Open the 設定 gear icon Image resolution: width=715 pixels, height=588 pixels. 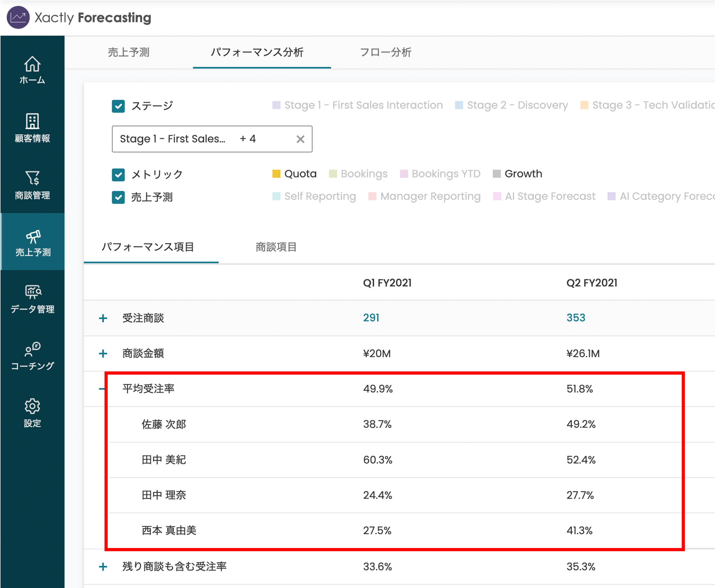click(x=32, y=411)
